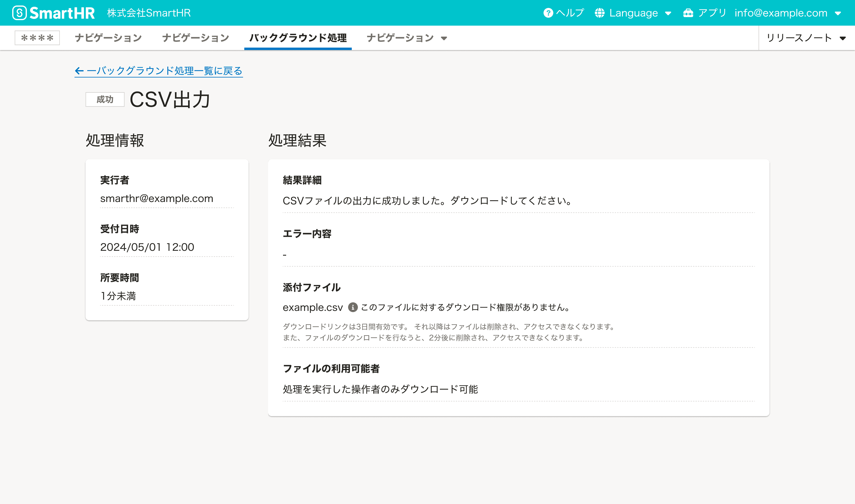This screenshot has height=504, width=855.
Task: Click the 実行者 label
Action: point(115,180)
